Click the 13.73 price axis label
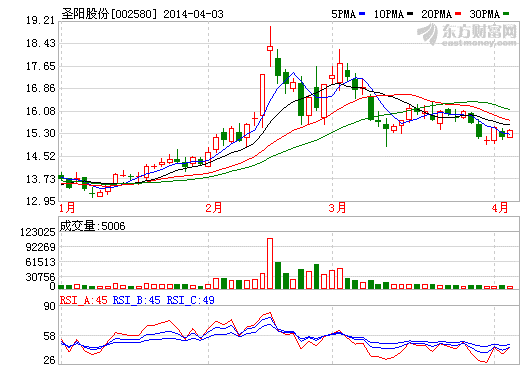This screenshot has width=520, height=365. pyautogui.click(x=40, y=179)
